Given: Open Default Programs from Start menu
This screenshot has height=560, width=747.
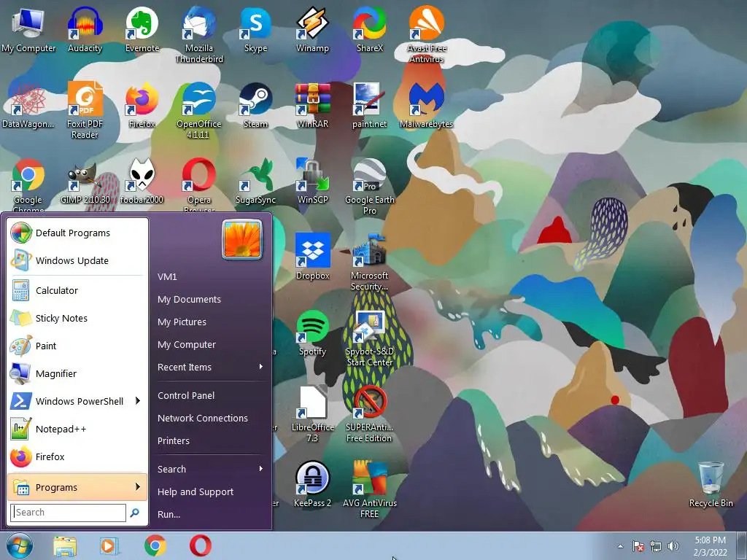Looking at the screenshot, I should pos(77,233).
